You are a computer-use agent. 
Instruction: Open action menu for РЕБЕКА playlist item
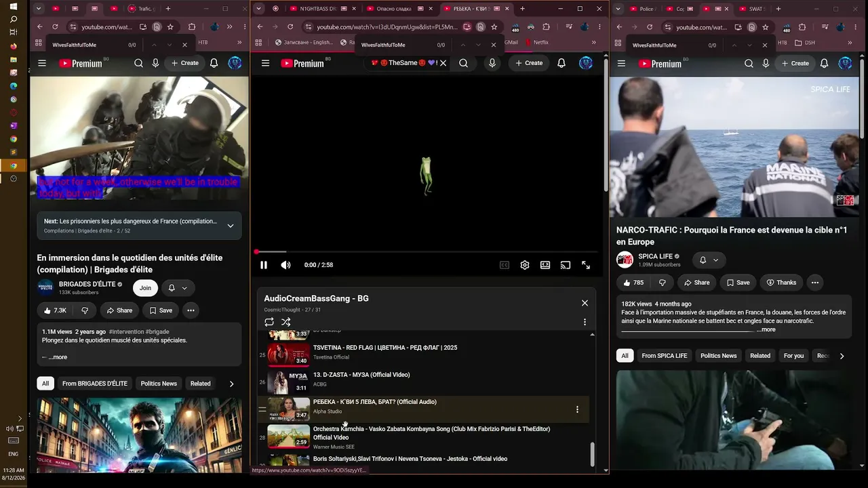[x=577, y=409]
